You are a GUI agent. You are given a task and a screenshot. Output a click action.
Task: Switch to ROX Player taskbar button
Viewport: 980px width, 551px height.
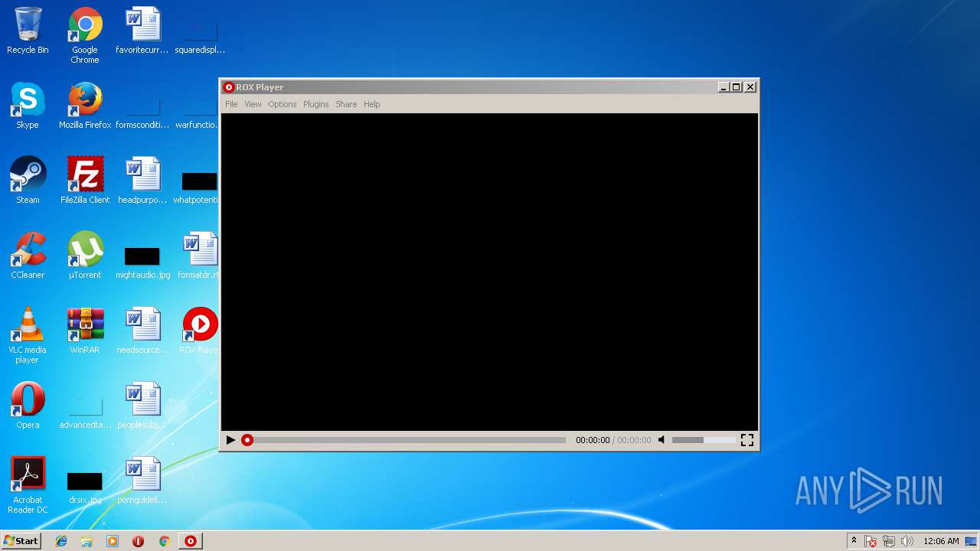coord(191,541)
